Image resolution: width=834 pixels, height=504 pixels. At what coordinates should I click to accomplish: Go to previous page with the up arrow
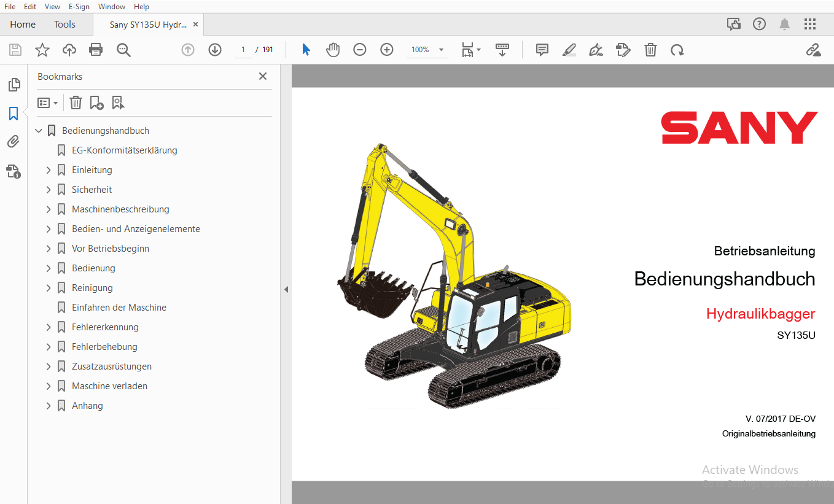click(188, 50)
